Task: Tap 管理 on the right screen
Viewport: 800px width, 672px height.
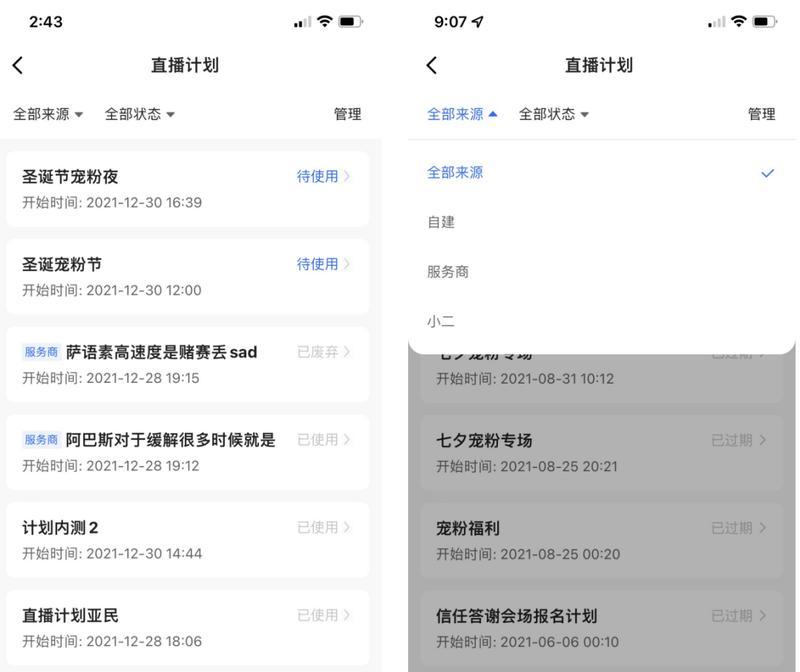Action: pos(761,114)
